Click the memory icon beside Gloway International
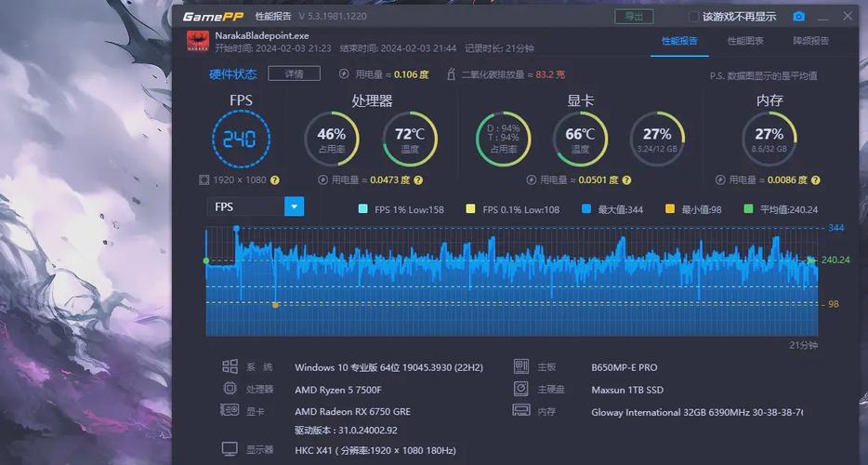This screenshot has width=868, height=465. 521,411
